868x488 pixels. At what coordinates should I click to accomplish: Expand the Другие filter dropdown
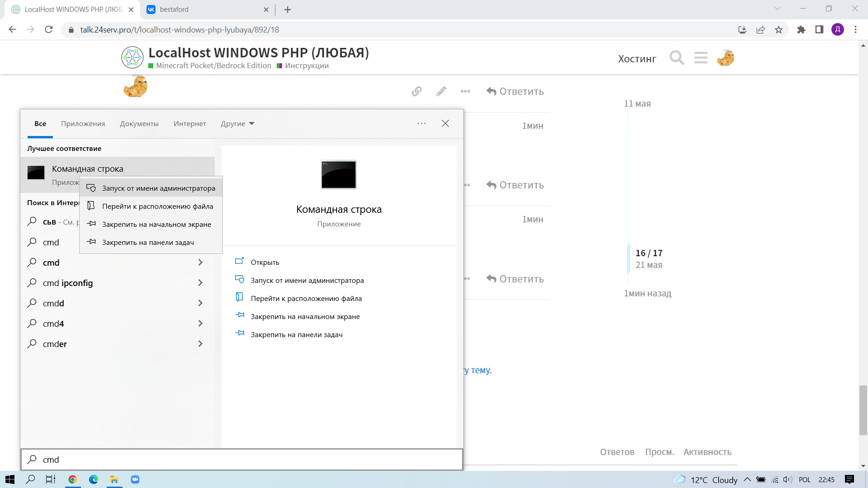[x=237, y=124]
